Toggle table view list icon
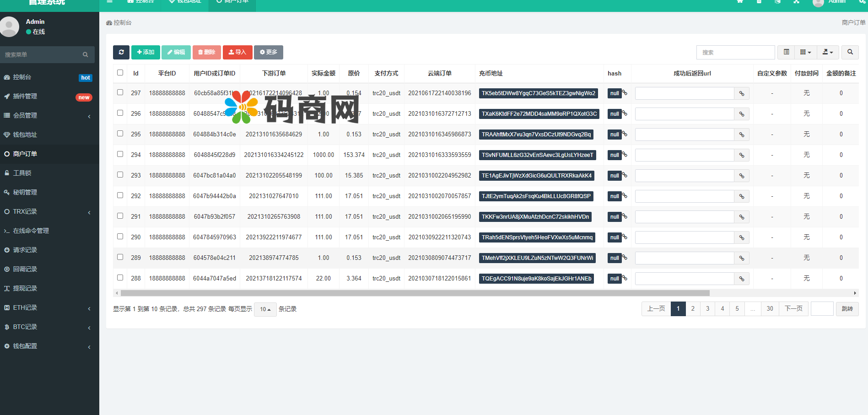The width and height of the screenshot is (868, 415). [x=786, y=52]
